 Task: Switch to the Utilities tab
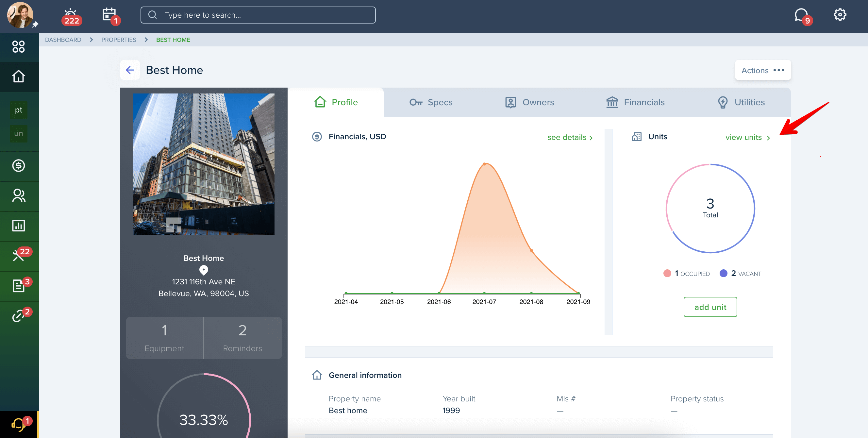[741, 102]
